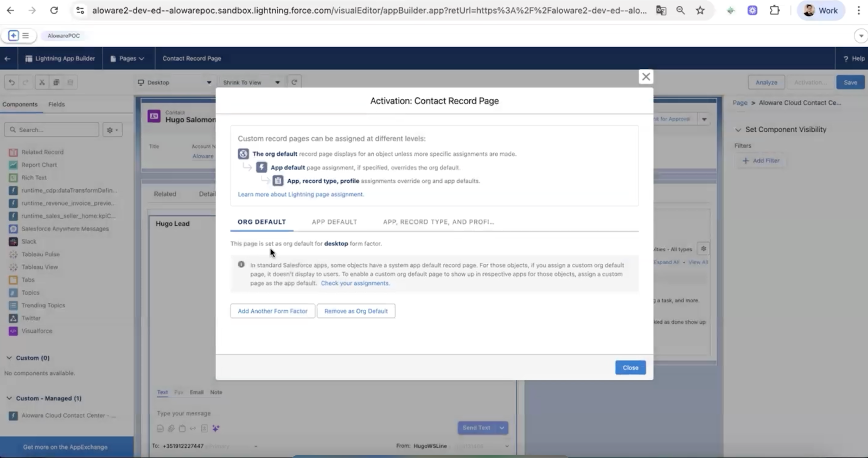Click Remove as Org Default button
868x458 pixels.
pyautogui.click(x=356, y=311)
